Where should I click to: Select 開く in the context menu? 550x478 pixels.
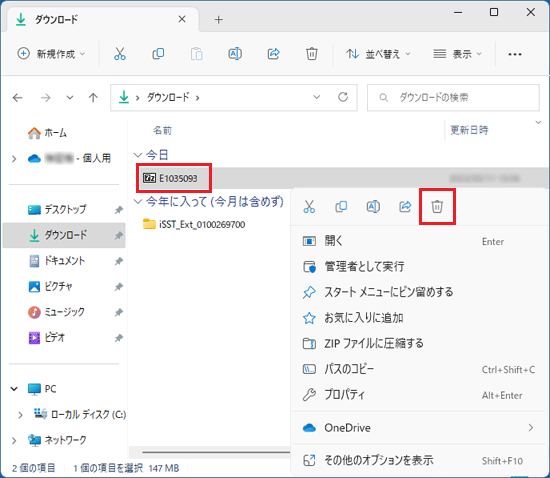point(419,241)
